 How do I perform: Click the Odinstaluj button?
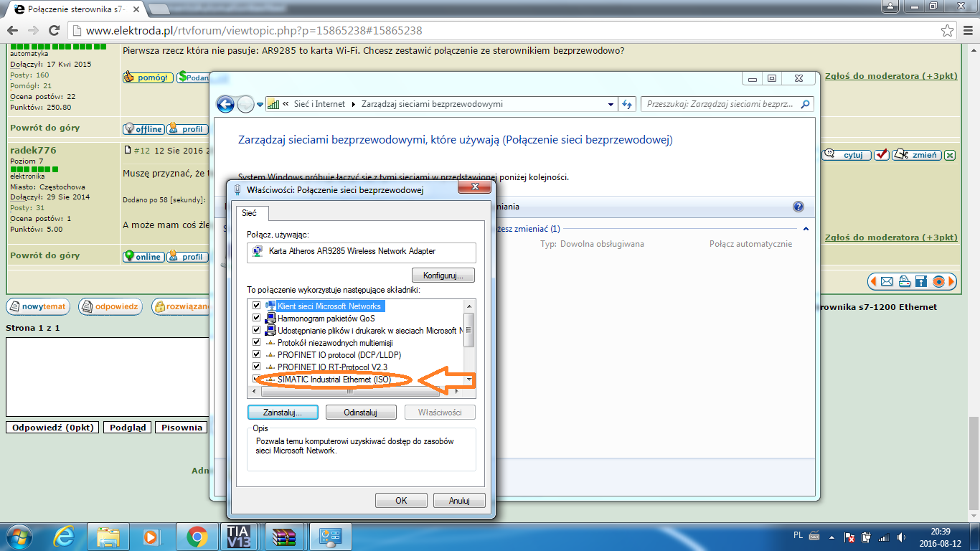click(x=361, y=413)
